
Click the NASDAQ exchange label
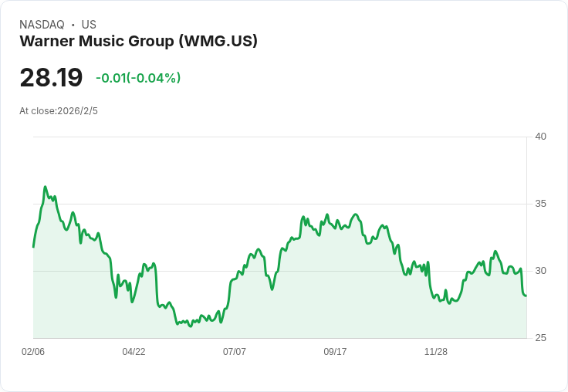[42, 25]
